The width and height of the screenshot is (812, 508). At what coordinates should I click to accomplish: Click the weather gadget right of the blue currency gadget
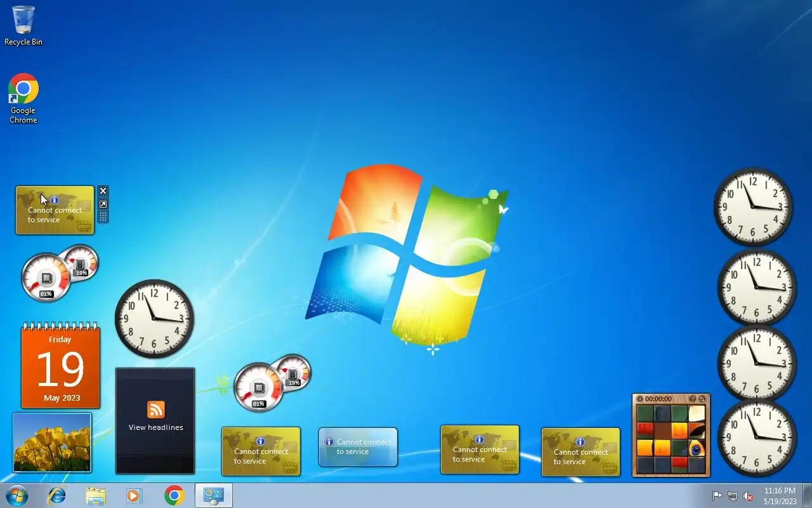click(x=480, y=450)
